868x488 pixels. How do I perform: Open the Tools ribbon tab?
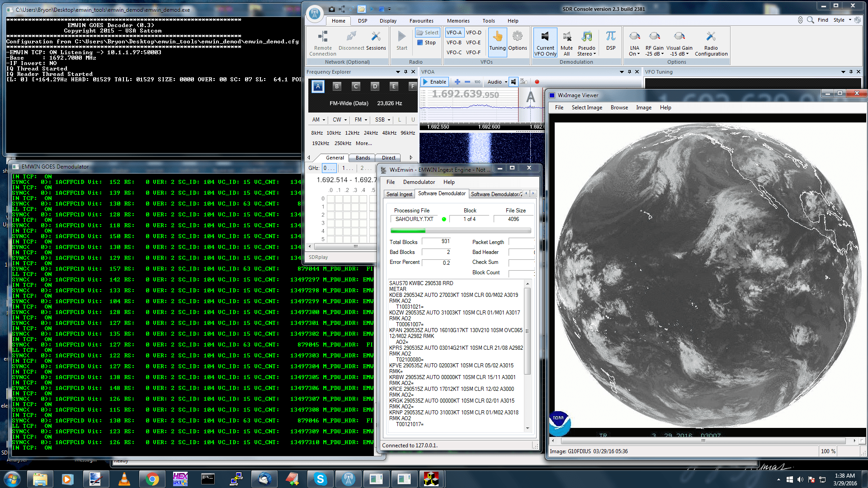click(488, 21)
